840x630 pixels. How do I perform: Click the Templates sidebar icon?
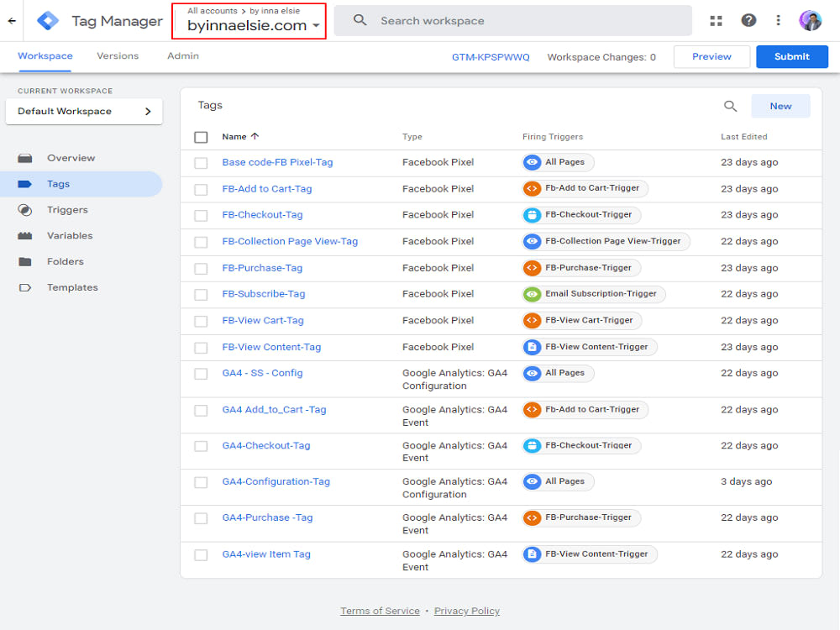coord(24,287)
